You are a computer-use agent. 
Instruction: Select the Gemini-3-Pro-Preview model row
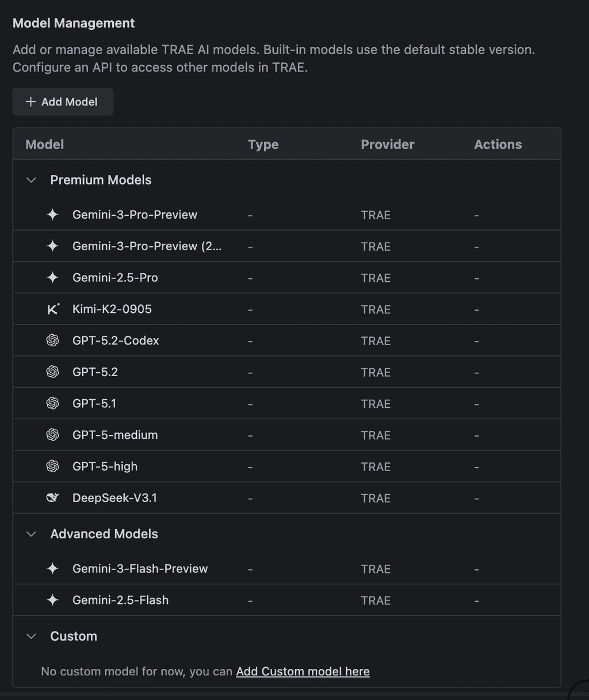point(230,215)
